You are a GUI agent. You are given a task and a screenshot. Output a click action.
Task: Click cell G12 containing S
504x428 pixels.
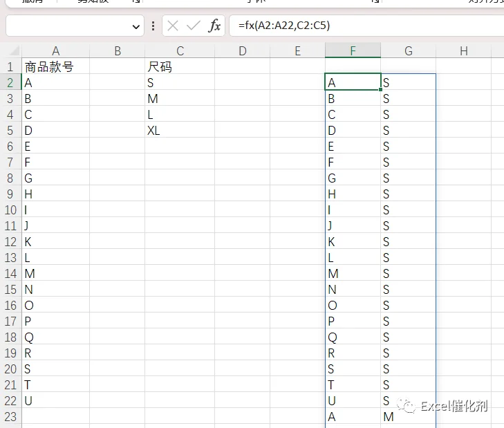[x=408, y=242]
